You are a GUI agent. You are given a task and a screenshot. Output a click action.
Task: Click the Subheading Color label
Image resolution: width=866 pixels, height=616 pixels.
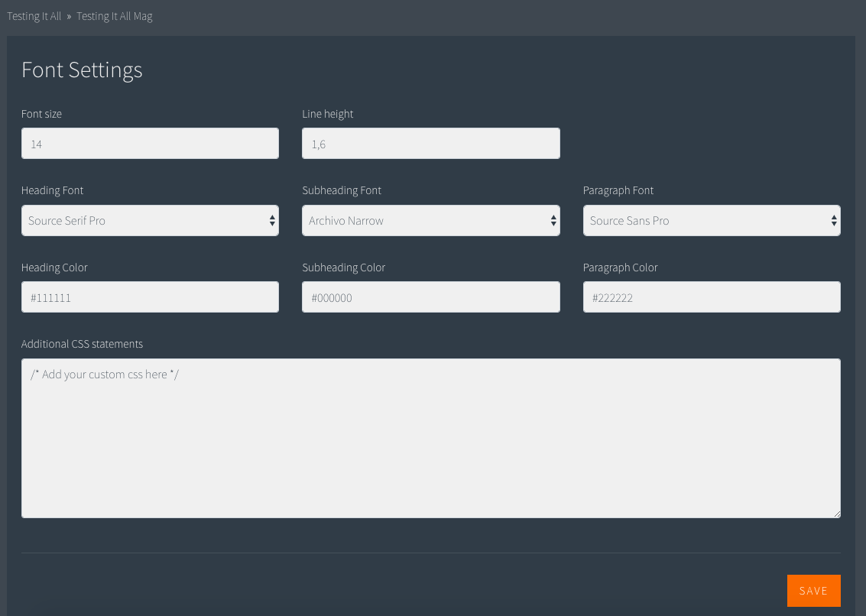pos(343,267)
